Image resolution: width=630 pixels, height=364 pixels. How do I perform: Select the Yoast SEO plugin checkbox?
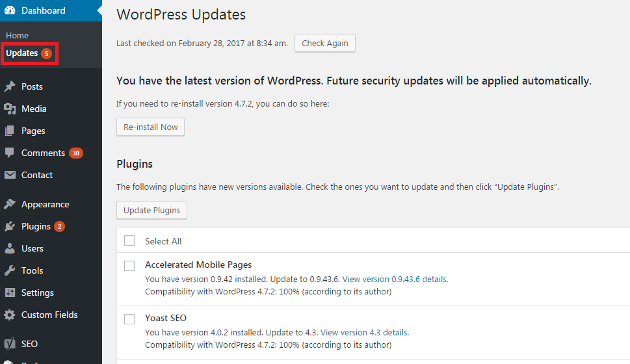[x=129, y=319]
